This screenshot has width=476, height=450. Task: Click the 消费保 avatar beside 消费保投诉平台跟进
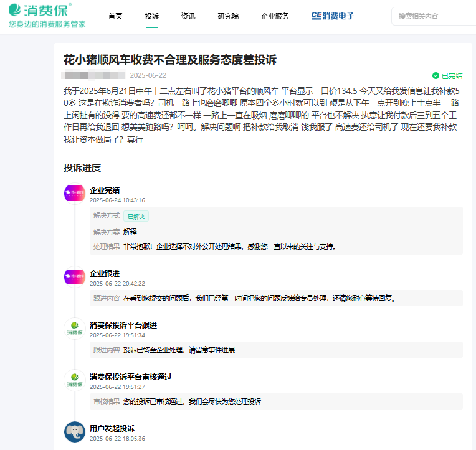(x=75, y=329)
